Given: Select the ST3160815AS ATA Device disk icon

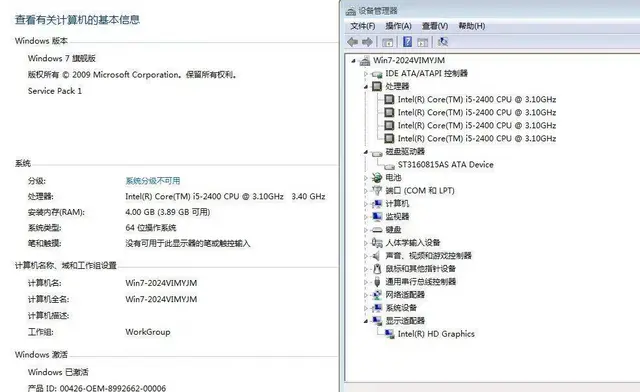Looking at the screenshot, I should click(389, 166).
